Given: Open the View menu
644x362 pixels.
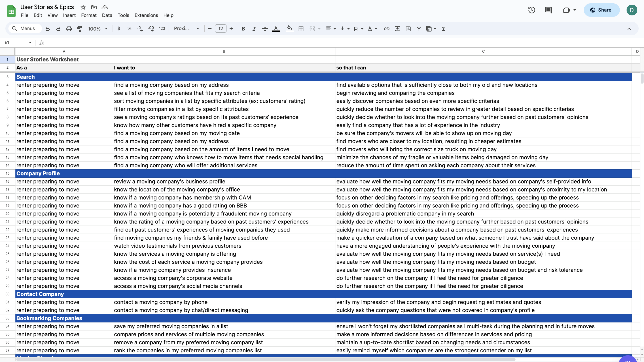Looking at the screenshot, I should 53,15.
